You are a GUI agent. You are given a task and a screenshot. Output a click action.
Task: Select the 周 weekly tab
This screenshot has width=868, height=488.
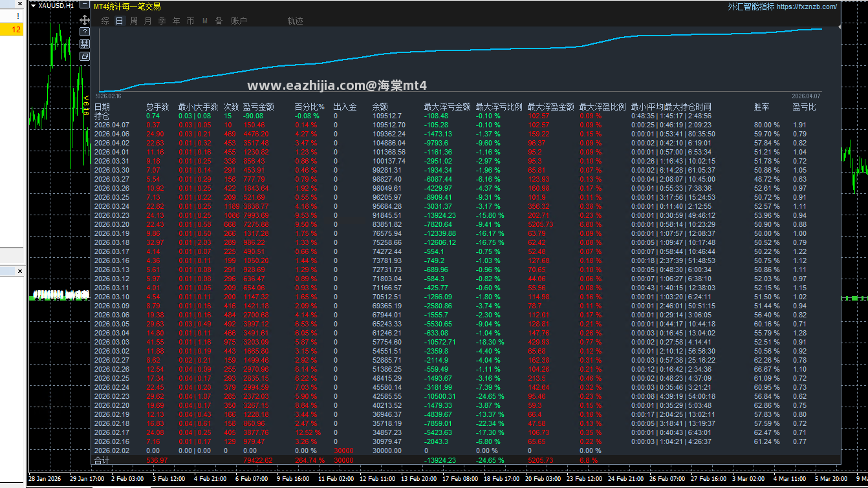[x=133, y=21]
